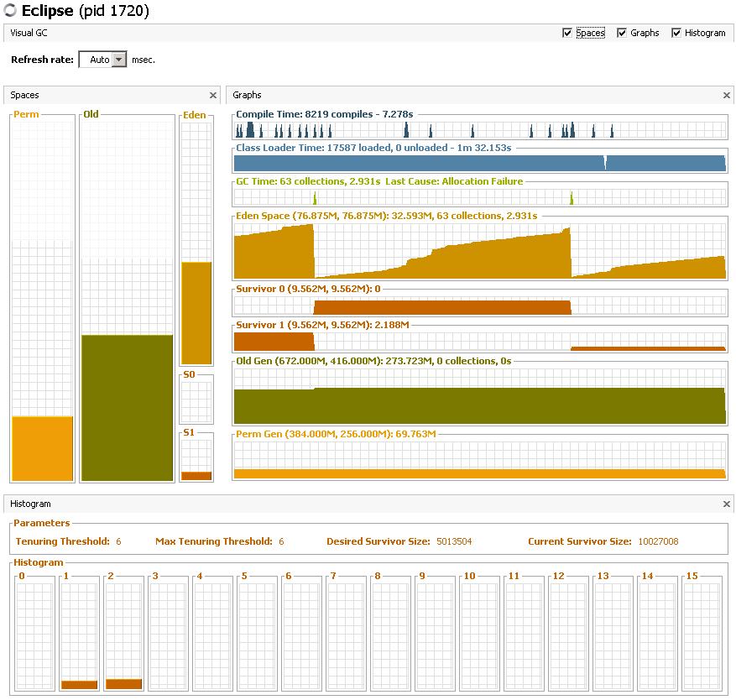Click the Histogram panel title
736x700 pixels.
click(x=30, y=504)
